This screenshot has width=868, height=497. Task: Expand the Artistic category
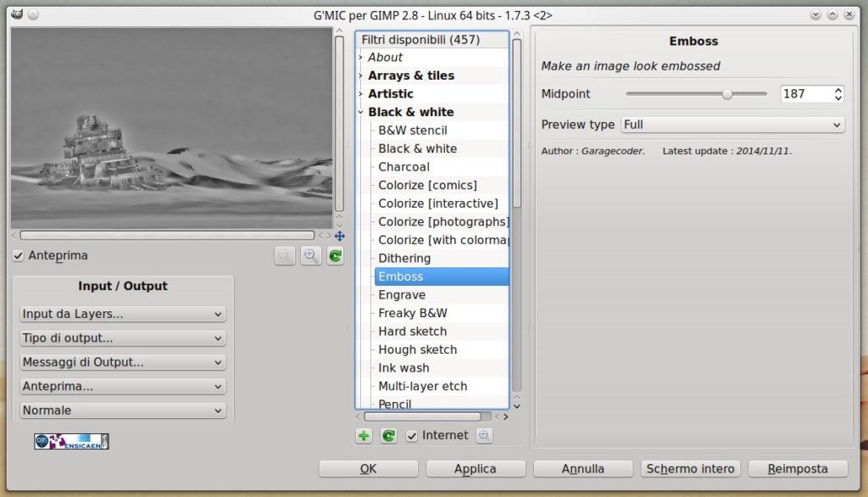361,93
